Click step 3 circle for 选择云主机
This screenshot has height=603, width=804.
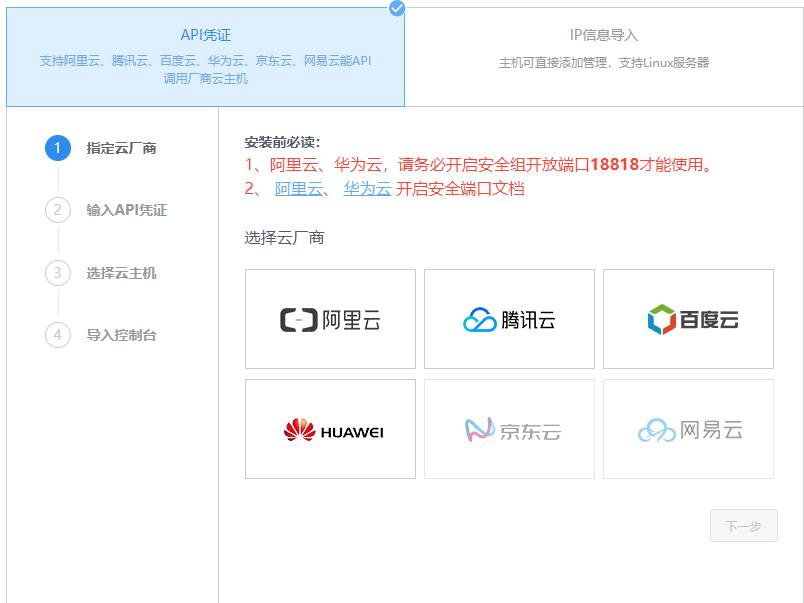(58, 273)
